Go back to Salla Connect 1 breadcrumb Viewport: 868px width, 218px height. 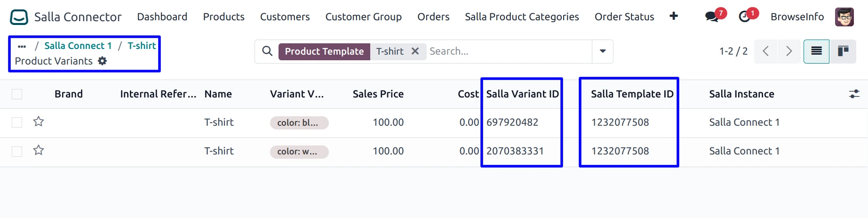78,46
